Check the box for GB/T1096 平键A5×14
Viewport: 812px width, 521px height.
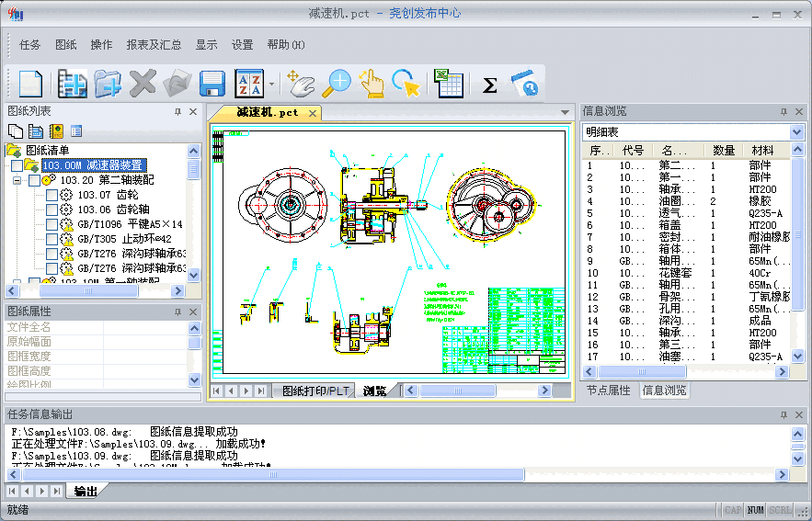[x=51, y=224]
